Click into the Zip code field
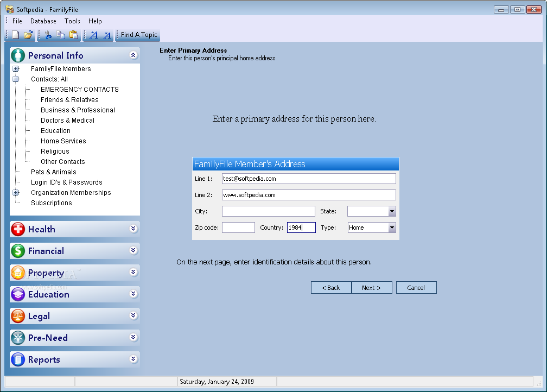Screen dimensions: 547x392 coord(238,227)
